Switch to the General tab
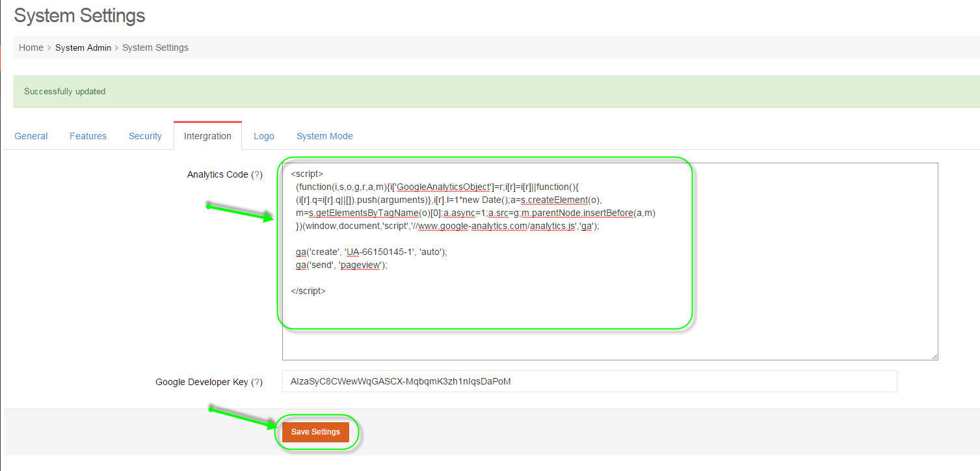 pyautogui.click(x=31, y=136)
